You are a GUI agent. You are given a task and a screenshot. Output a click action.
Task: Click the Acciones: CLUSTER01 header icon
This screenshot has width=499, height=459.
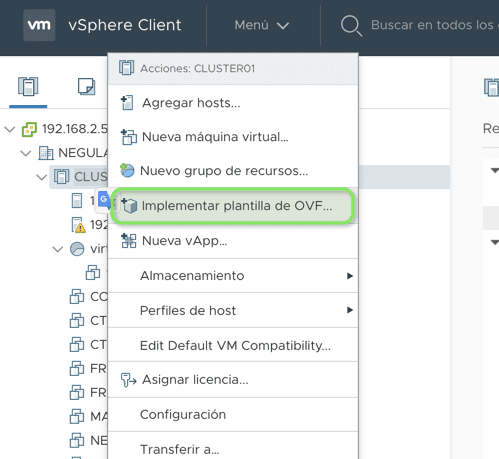pyautogui.click(x=127, y=68)
